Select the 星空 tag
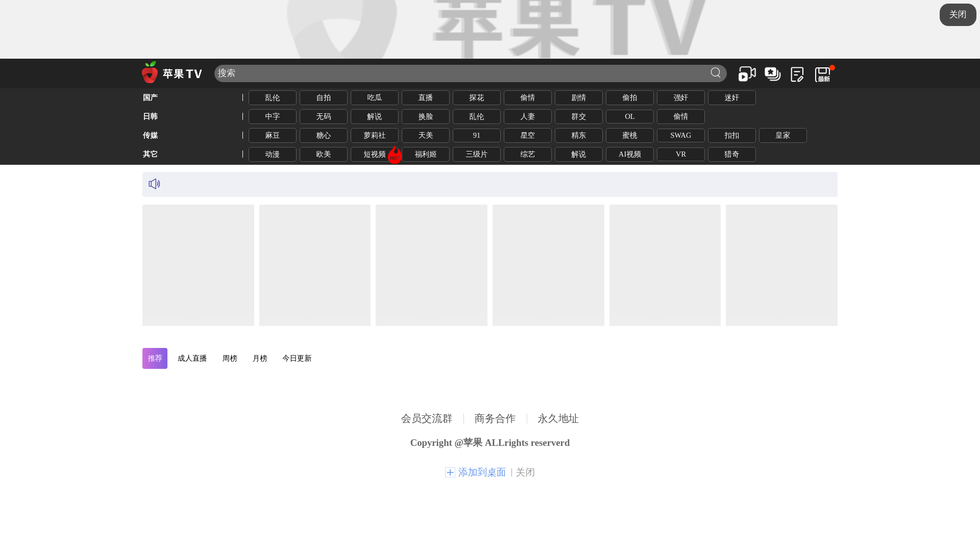The height and width of the screenshot is (551, 980). 528,136
